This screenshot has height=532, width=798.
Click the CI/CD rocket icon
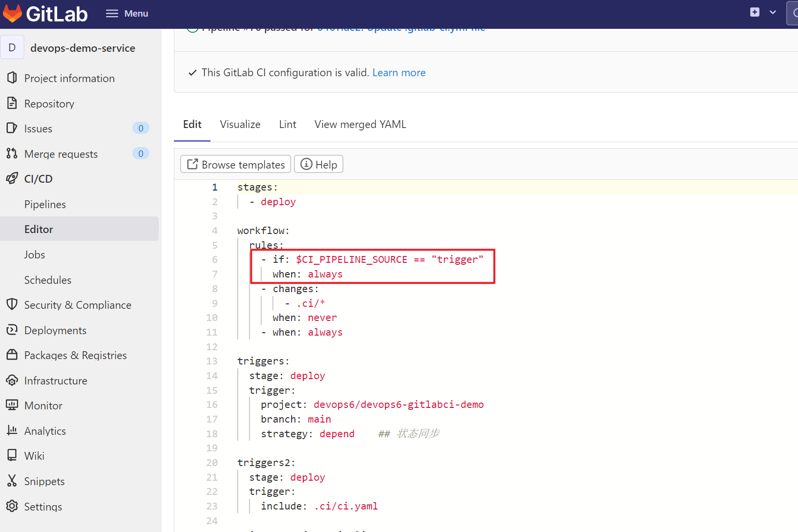click(x=12, y=178)
